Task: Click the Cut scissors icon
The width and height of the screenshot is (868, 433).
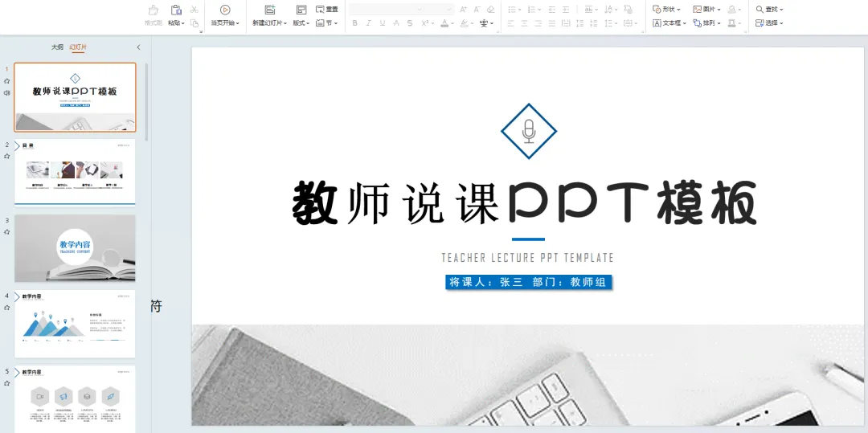Action: [194, 10]
